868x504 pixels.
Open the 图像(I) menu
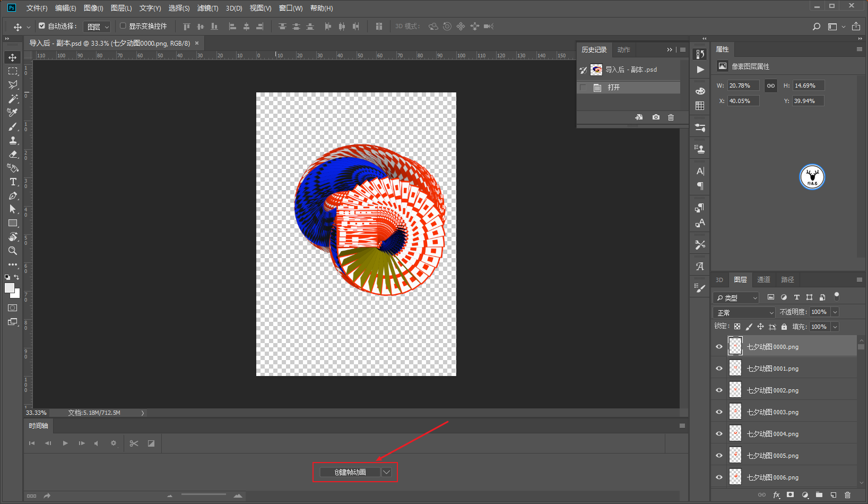click(x=93, y=8)
